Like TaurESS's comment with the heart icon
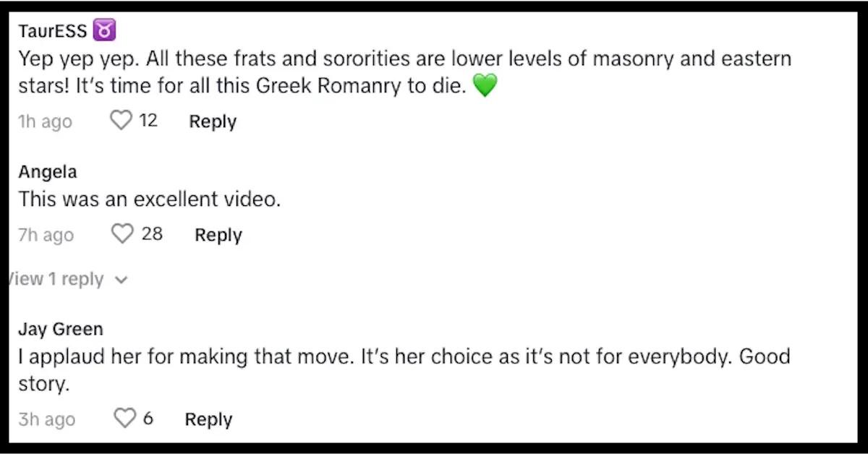This screenshot has width=868, height=454. 121,119
